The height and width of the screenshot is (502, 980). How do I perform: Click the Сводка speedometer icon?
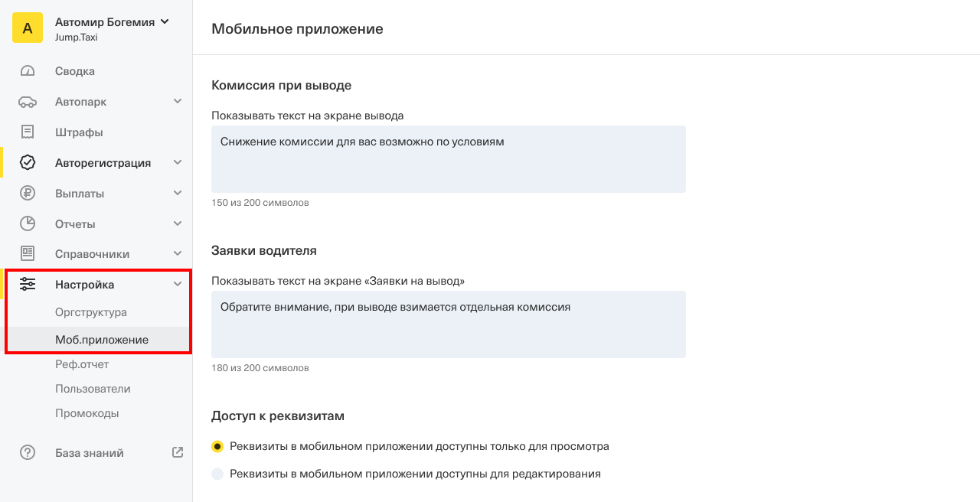28,71
